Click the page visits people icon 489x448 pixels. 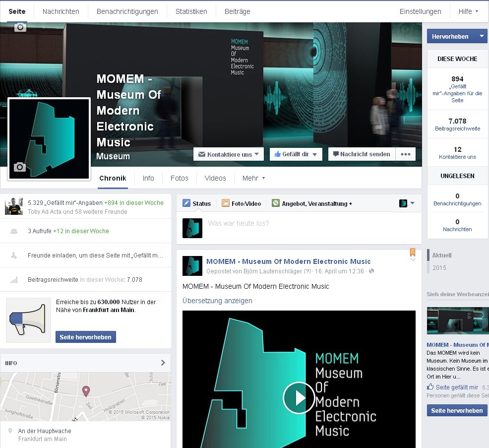pos(14,231)
